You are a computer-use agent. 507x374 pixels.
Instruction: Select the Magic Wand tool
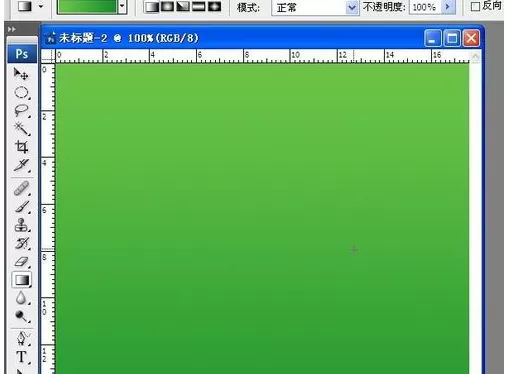coord(21,129)
